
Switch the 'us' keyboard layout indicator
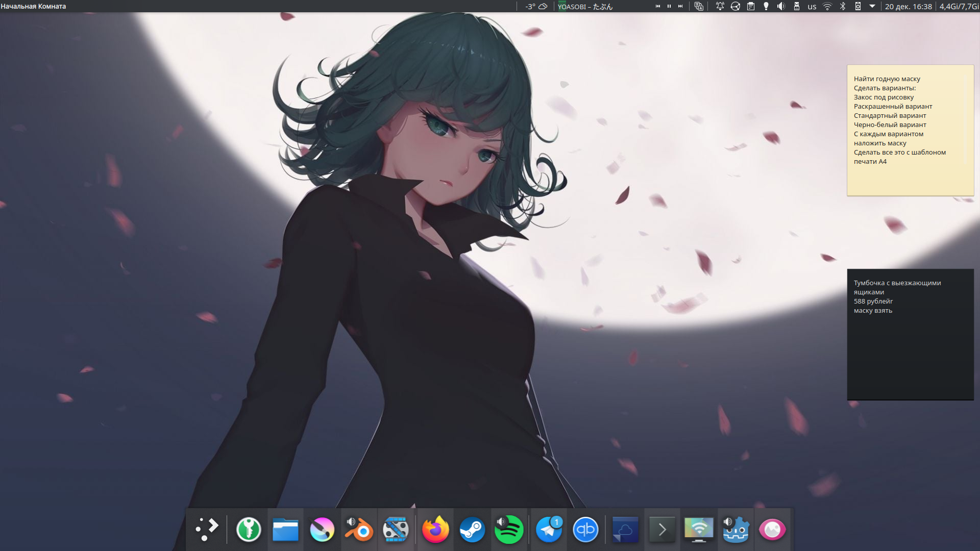pos(812,7)
